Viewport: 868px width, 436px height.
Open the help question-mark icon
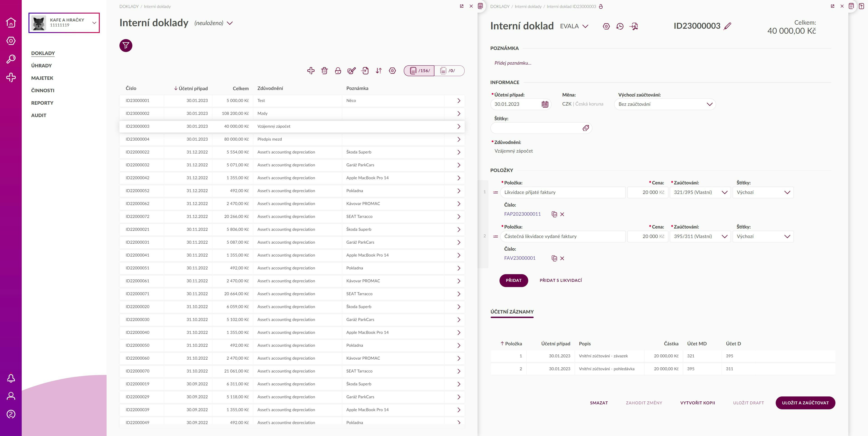[11, 414]
